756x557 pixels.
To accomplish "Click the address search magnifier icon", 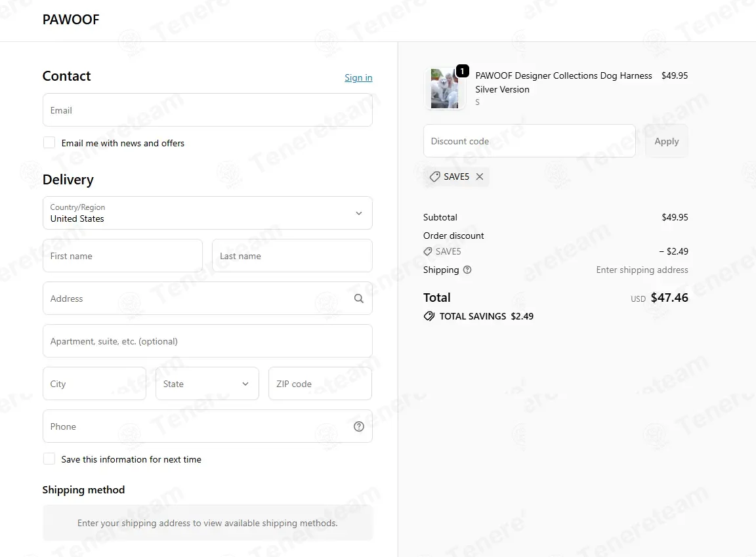I will tap(359, 299).
